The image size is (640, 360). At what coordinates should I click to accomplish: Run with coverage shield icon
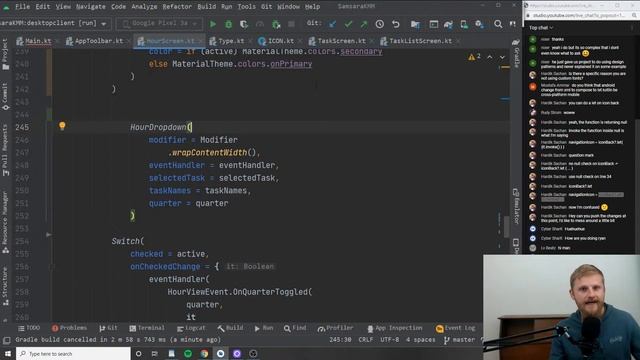click(244, 24)
